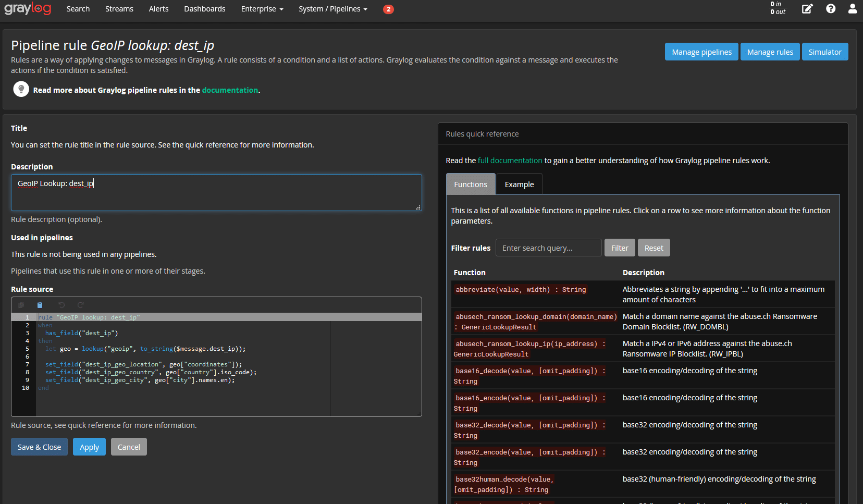Screen dimensions: 863x504
Task: Click the copy icon in rule editor toolbar
Action: (x=21, y=305)
